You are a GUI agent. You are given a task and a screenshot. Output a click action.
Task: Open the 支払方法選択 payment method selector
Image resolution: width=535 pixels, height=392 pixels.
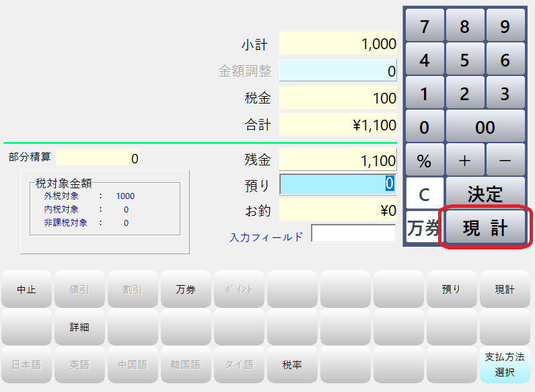[504, 365]
